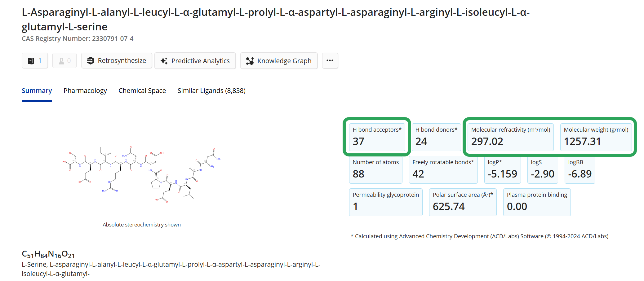Click the Molecular refractivity property card
Image resolution: width=644 pixels, height=281 pixels.
[x=510, y=137]
